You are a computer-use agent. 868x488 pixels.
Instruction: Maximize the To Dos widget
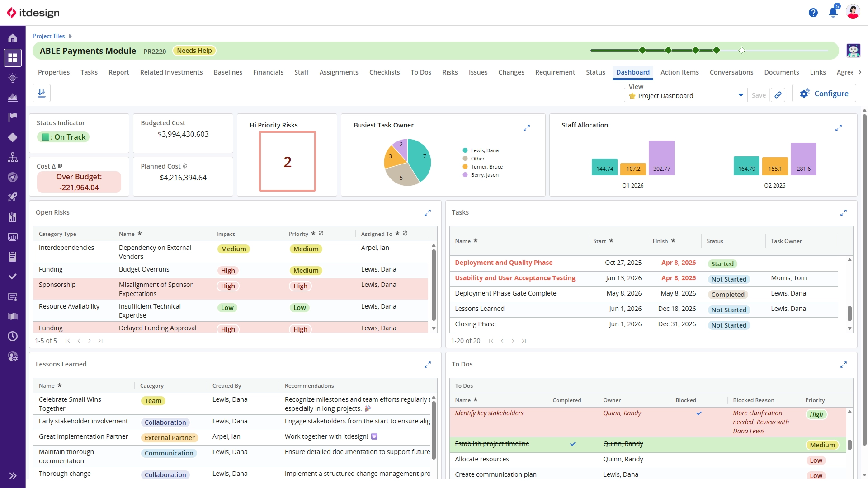[x=844, y=365]
